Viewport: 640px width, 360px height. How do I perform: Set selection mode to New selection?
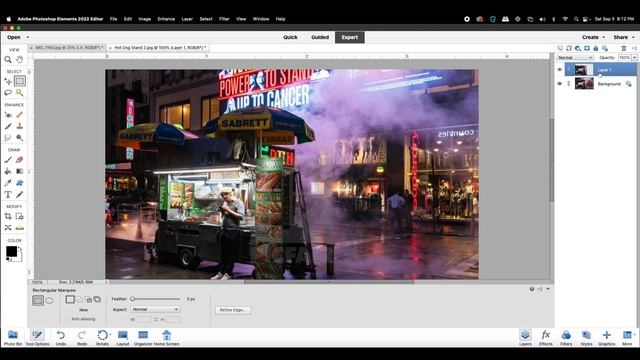(x=70, y=300)
